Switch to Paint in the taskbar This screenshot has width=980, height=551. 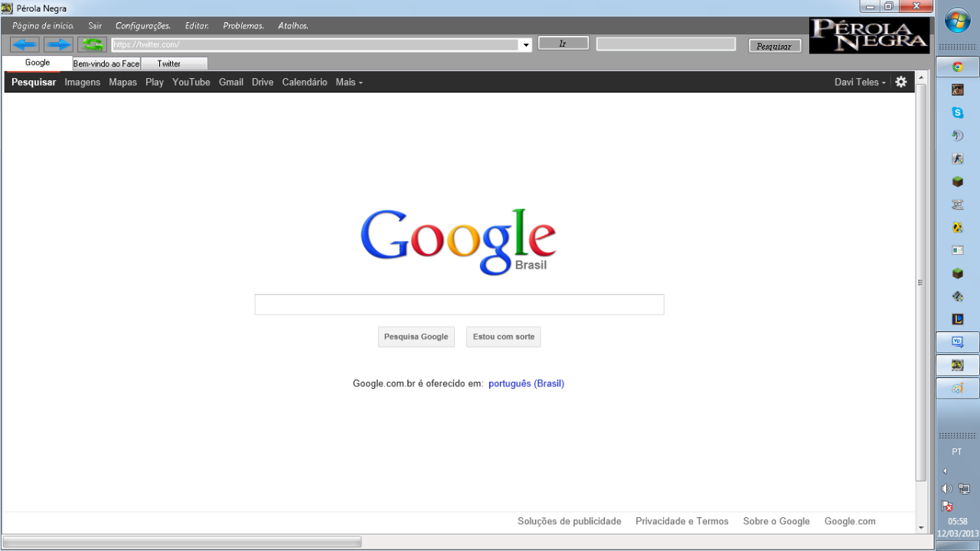957,388
